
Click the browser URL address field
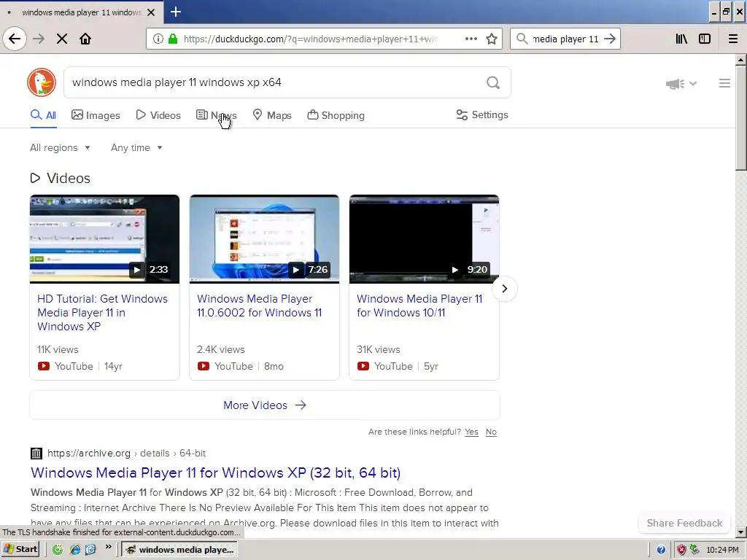click(309, 39)
